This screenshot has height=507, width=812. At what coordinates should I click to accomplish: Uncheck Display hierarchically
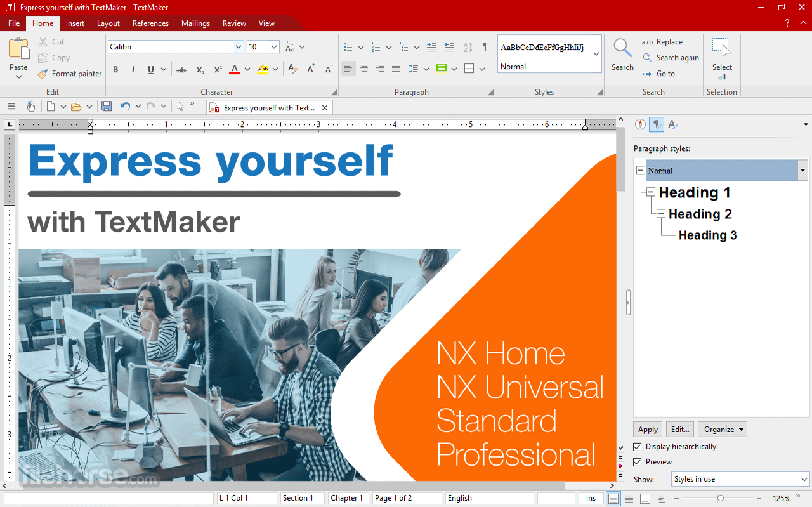tap(638, 447)
